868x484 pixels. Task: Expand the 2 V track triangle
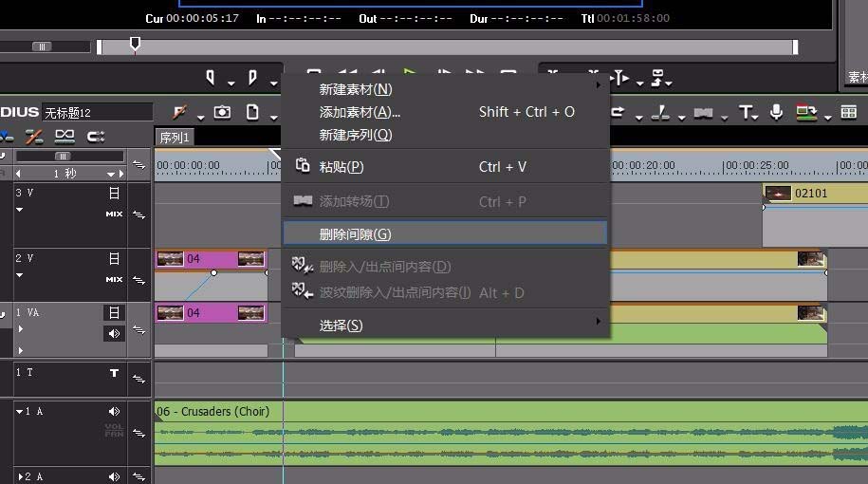click(19, 274)
